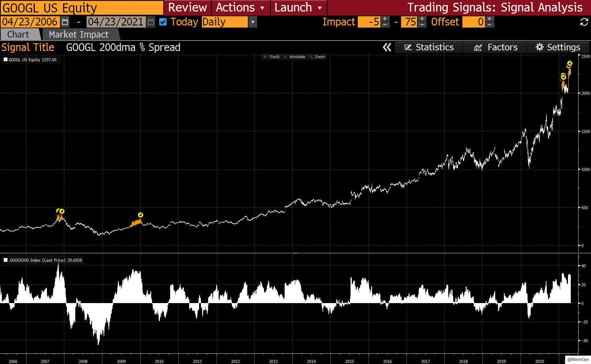Screen dimensions: 591x364
Task: Toggle the GOOGL US Equity legend square
Action: click(6, 60)
